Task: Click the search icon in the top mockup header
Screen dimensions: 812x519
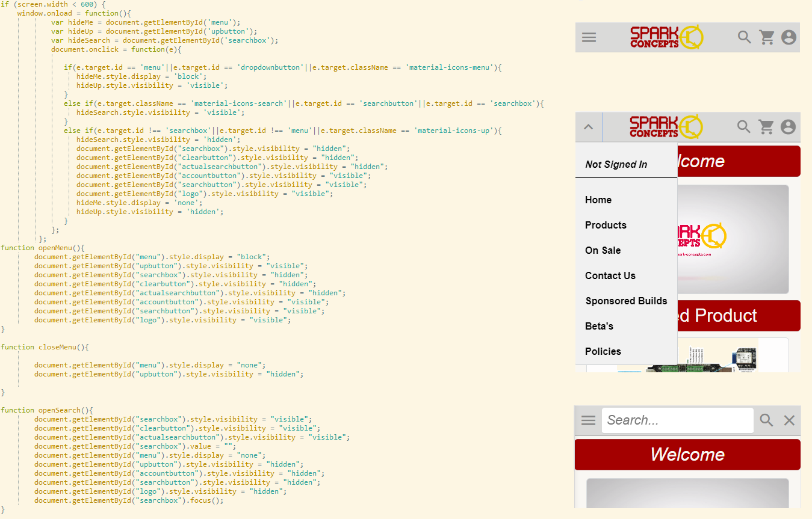Action: point(745,37)
